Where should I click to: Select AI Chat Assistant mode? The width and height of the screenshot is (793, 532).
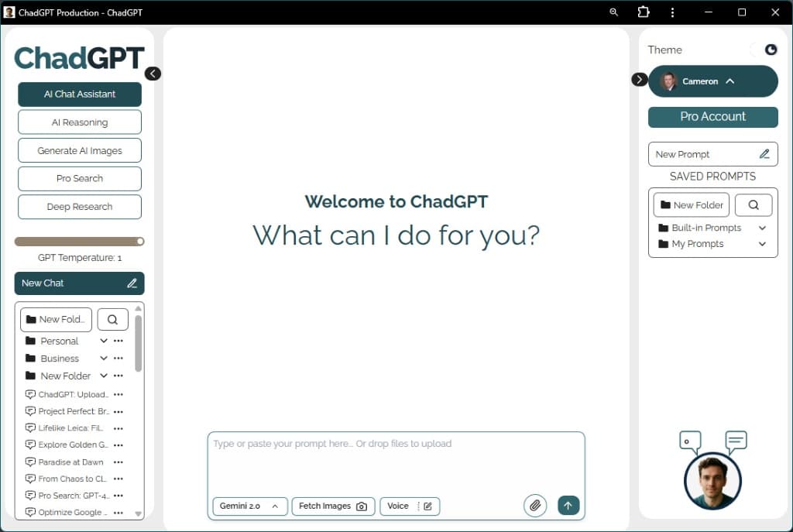coord(80,94)
